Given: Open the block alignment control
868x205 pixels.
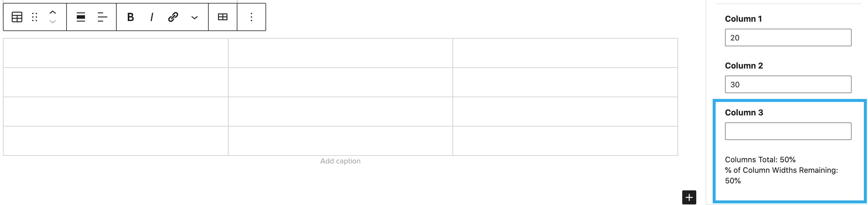Looking at the screenshot, I should (81, 17).
